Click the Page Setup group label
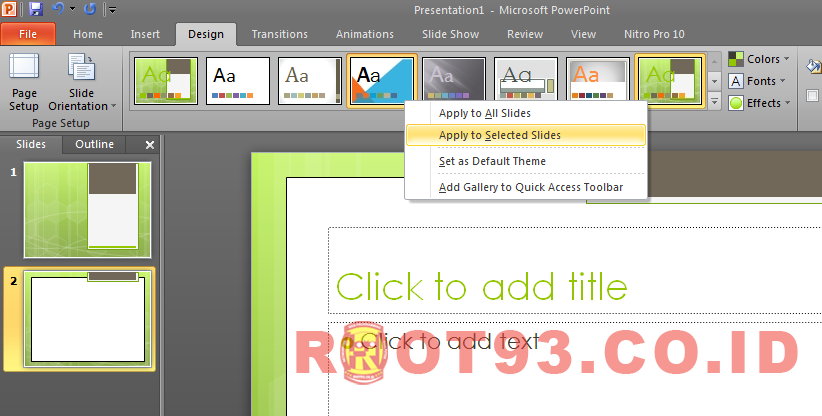The image size is (822, 416). pyautogui.click(x=61, y=123)
